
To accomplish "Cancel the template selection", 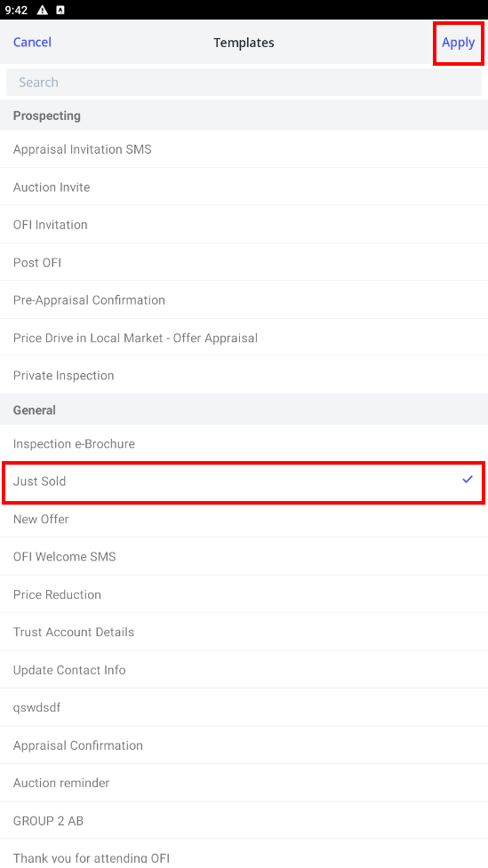I will coord(32,43).
